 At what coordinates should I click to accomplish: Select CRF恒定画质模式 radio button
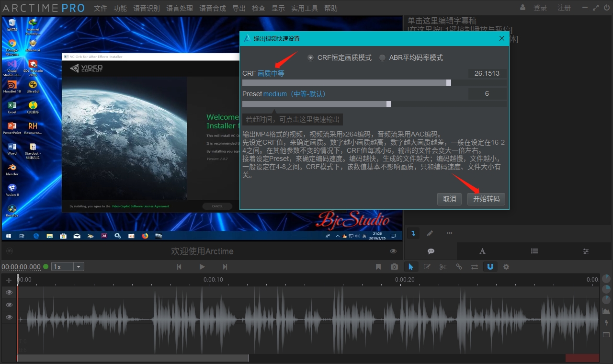tap(311, 57)
